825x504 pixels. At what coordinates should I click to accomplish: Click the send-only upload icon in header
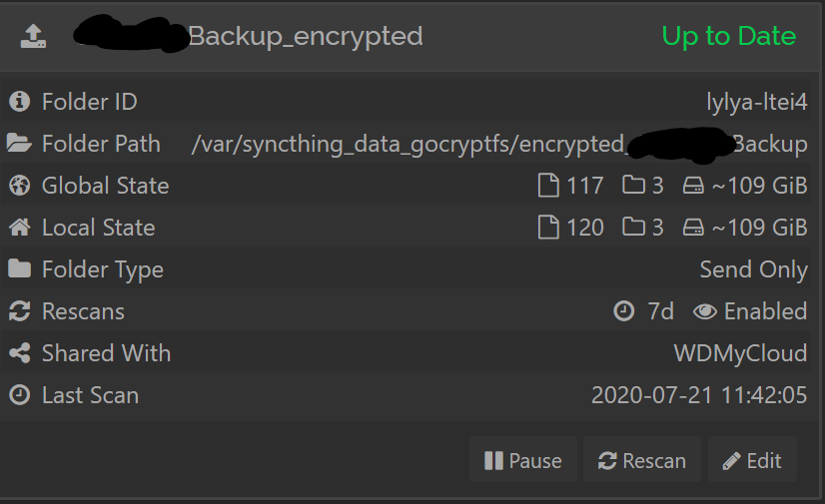[33, 36]
